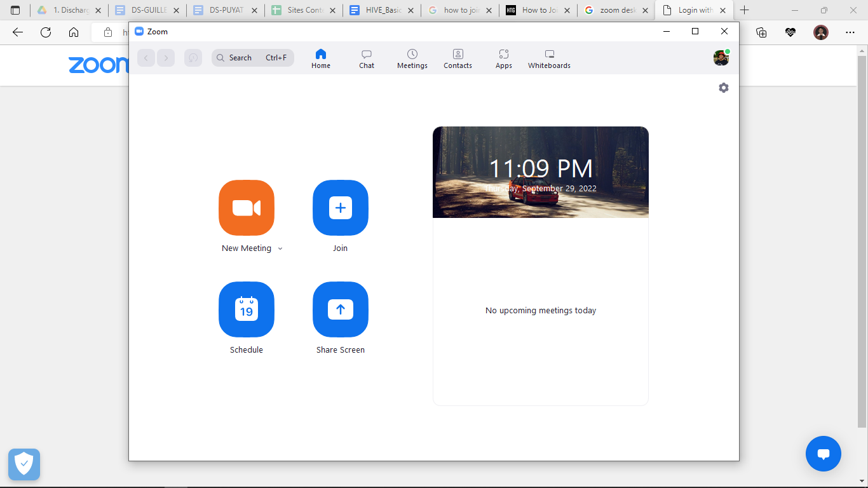Screen dimensions: 868x488
Task: Open the blue chat bubble on the web page
Action: [x=824, y=454]
